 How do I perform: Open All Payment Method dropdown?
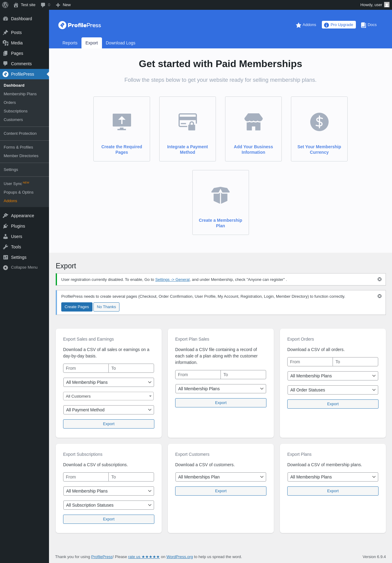[108, 410]
